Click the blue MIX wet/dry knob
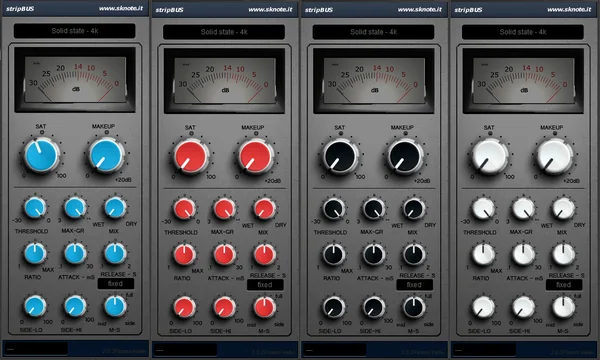 point(115,208)
